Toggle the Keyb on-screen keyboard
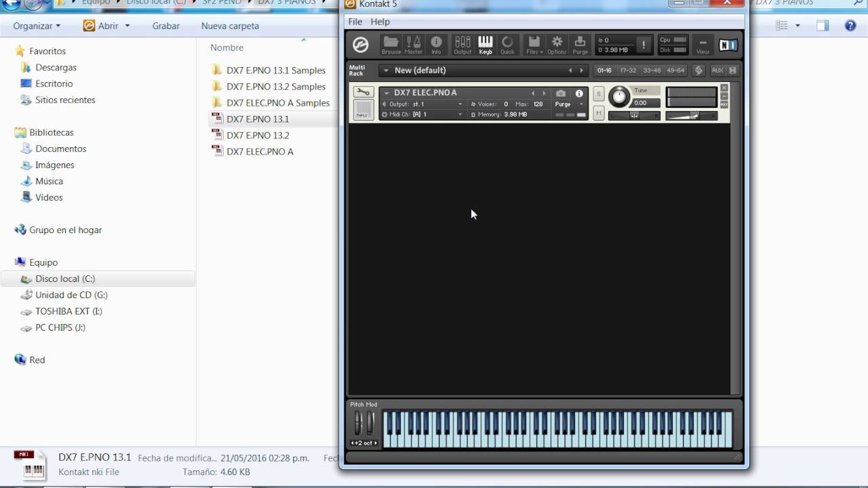 (486, 45)
